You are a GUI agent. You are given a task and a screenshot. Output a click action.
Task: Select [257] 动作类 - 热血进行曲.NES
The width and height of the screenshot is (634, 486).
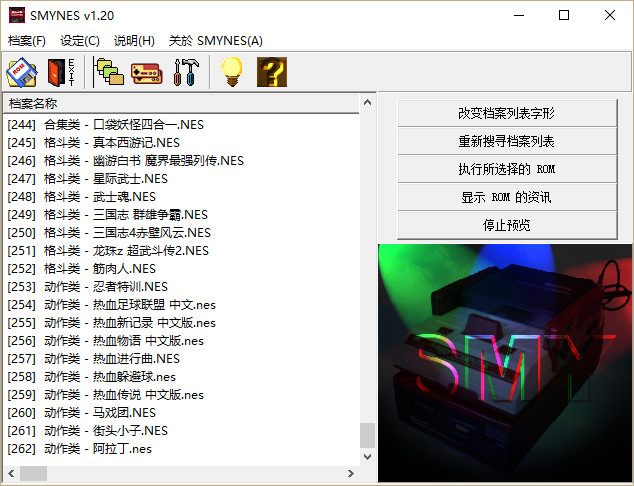tap(93, 359)
